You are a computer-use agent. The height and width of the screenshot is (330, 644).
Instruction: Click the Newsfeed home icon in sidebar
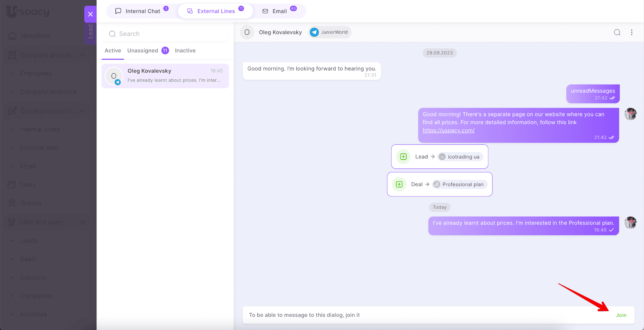pyautogui.click(x=12, y=36)
